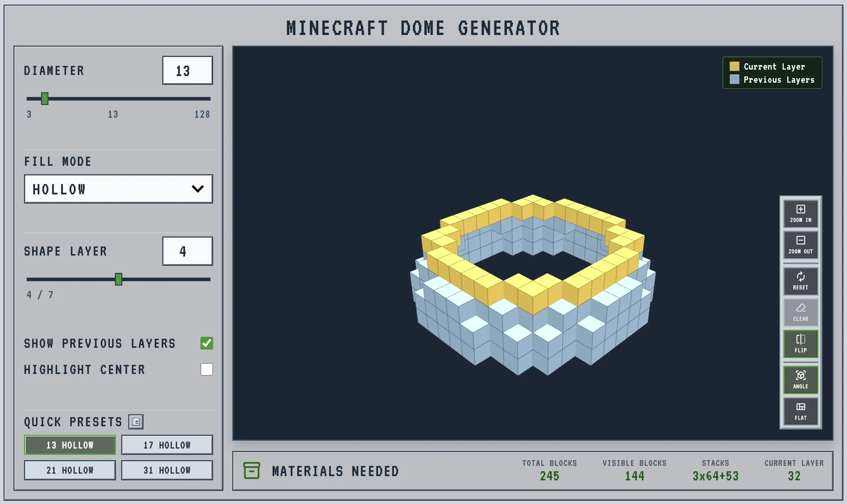Focus the Diameter number input field
Image resolution: width=847 pixels, height=504 pixels.
pos(187,70)
